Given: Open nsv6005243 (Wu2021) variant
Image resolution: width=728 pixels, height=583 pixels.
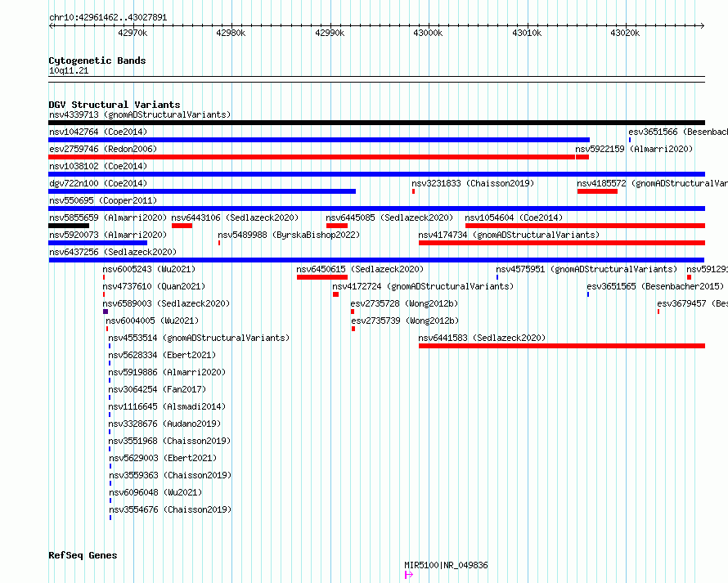Looking at the screenshot, I should pos(149,269).
